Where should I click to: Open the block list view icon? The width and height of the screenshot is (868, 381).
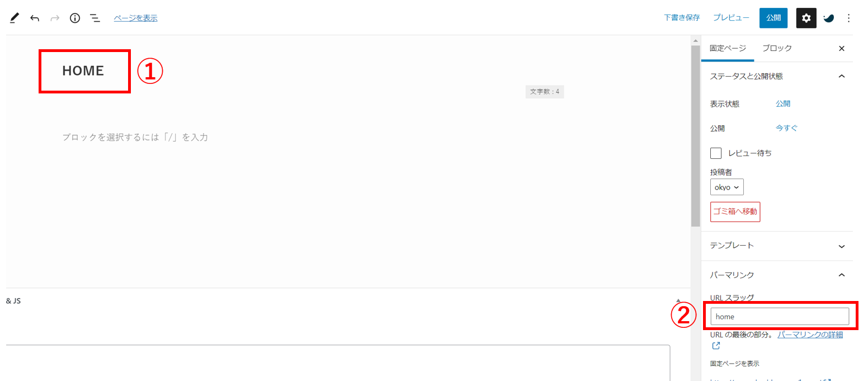pyautogui.click(x=96, y=18)
